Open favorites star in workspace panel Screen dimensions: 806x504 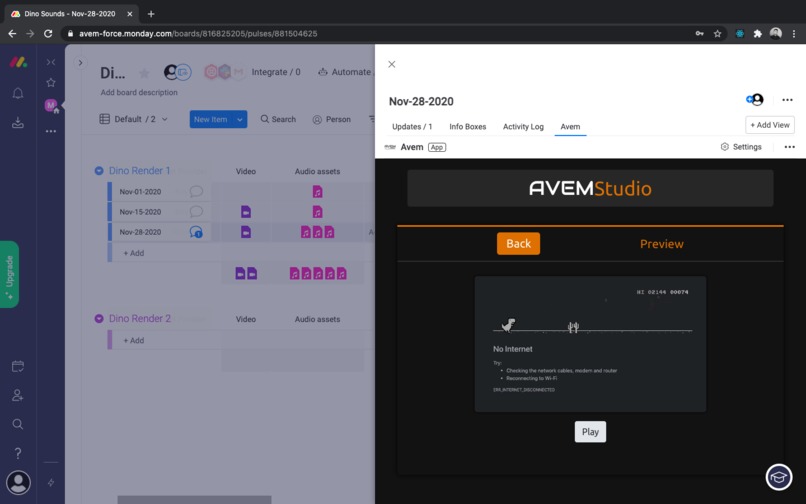51,82
